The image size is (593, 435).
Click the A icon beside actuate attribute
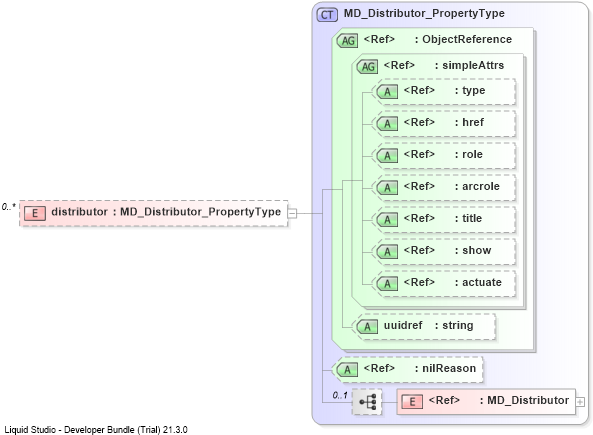(x=387, y=283)
